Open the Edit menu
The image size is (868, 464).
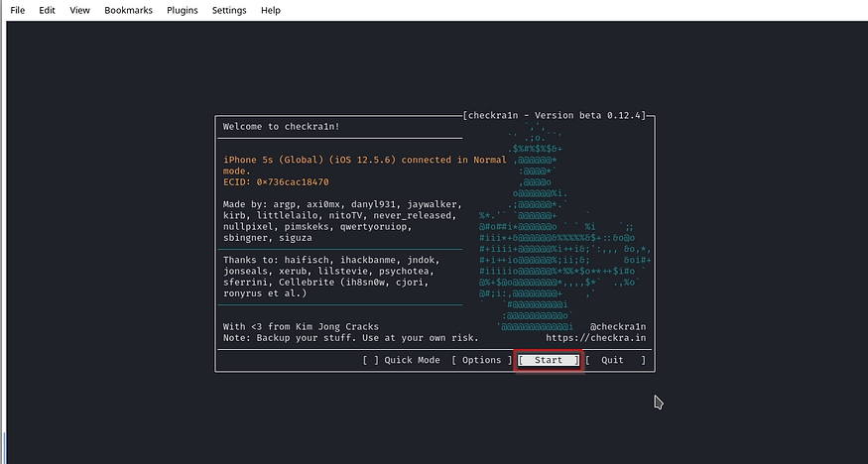pyautogui.click(x=47, y=10)
